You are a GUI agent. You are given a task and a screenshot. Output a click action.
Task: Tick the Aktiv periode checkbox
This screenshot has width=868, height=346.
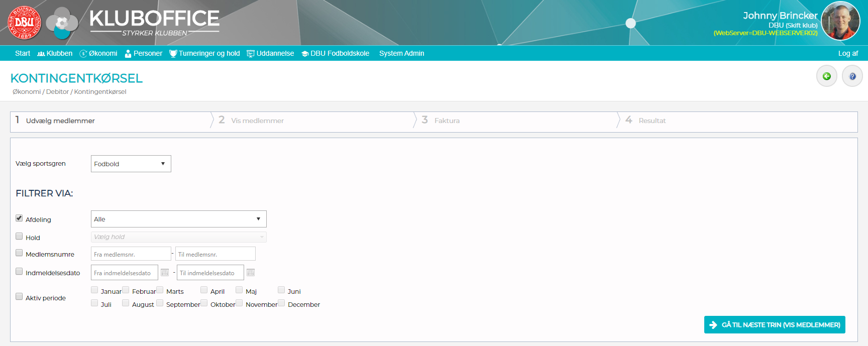[19, 297]
